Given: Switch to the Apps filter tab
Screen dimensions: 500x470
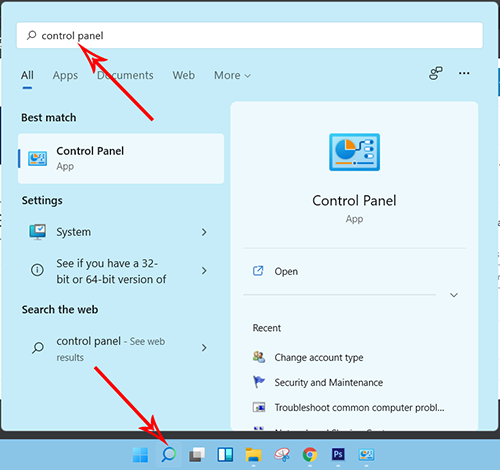Looking at the screenshot, I should coord(65,76).
